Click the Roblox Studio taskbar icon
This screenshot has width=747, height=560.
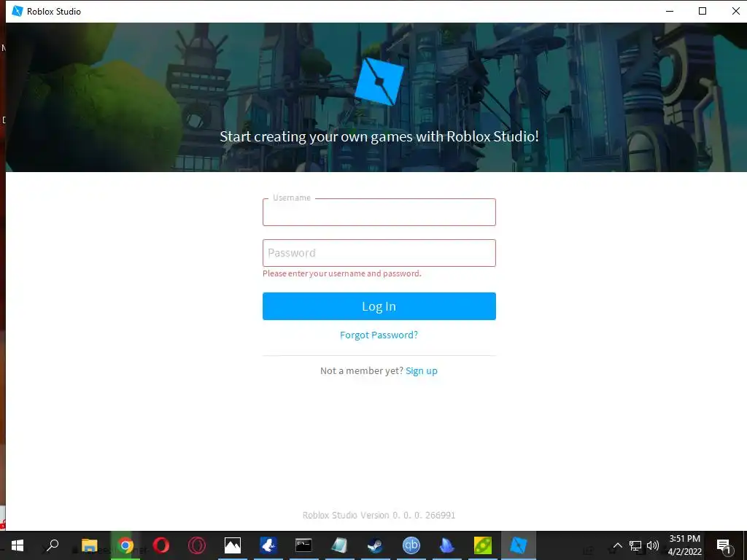(519, 545)
